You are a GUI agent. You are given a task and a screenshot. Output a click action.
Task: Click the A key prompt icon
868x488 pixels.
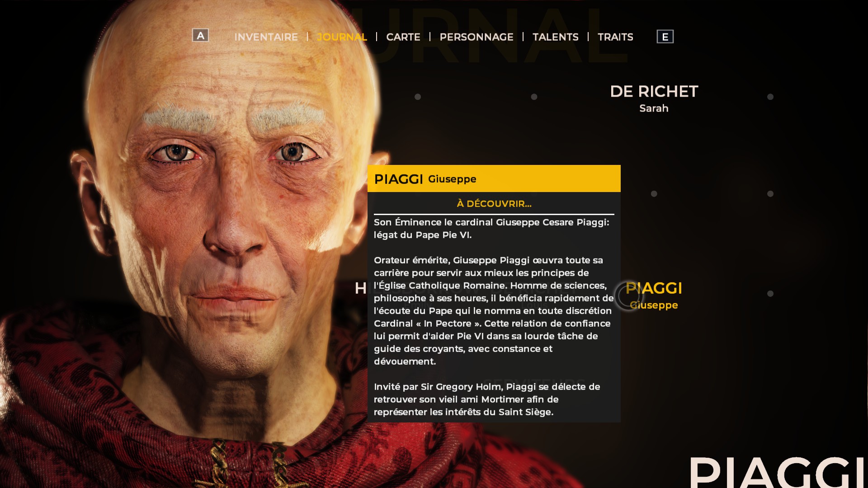(200, 35)
